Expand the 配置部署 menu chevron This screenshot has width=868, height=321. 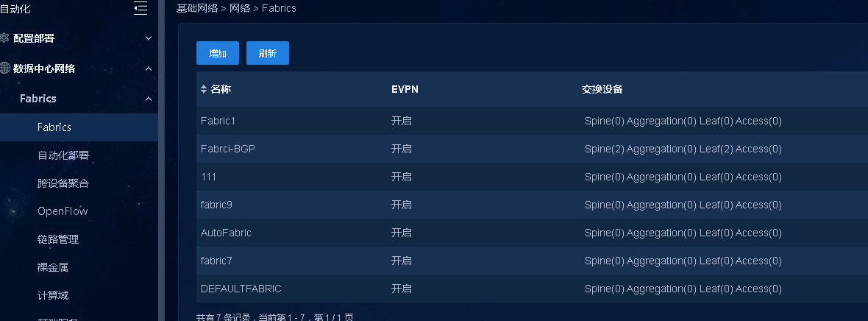(x=149, y=38)
